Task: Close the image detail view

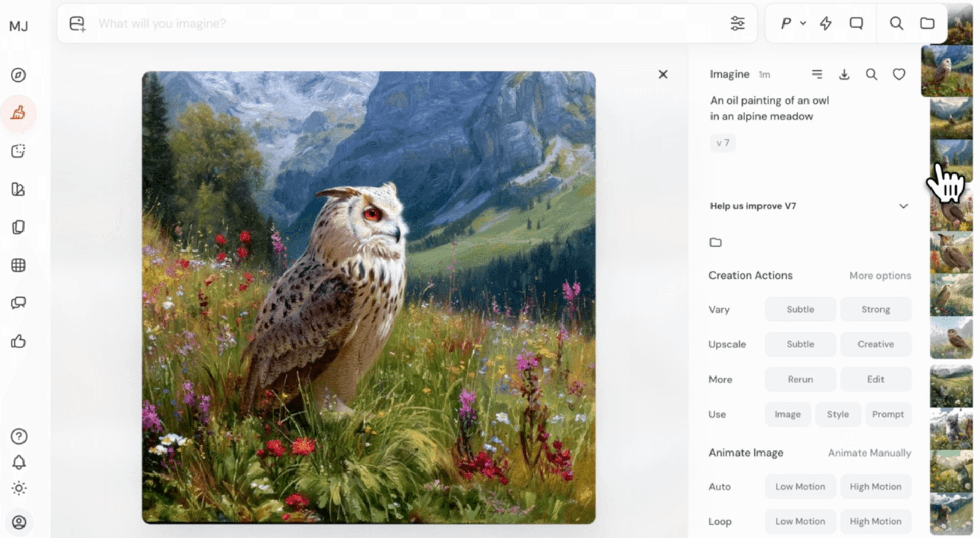Action: [x=663, y=74]
